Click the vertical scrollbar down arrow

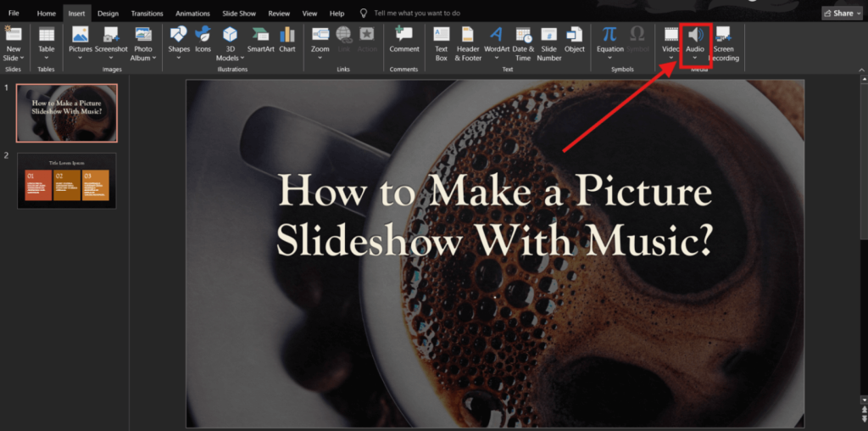point(864,400)
